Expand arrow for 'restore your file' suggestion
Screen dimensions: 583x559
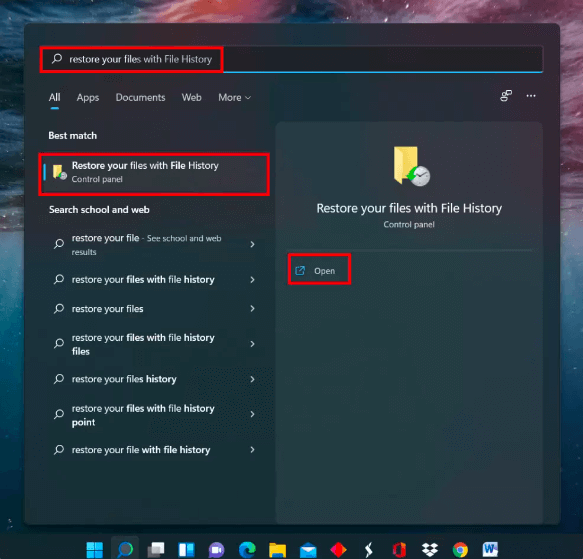coord(252,244)
